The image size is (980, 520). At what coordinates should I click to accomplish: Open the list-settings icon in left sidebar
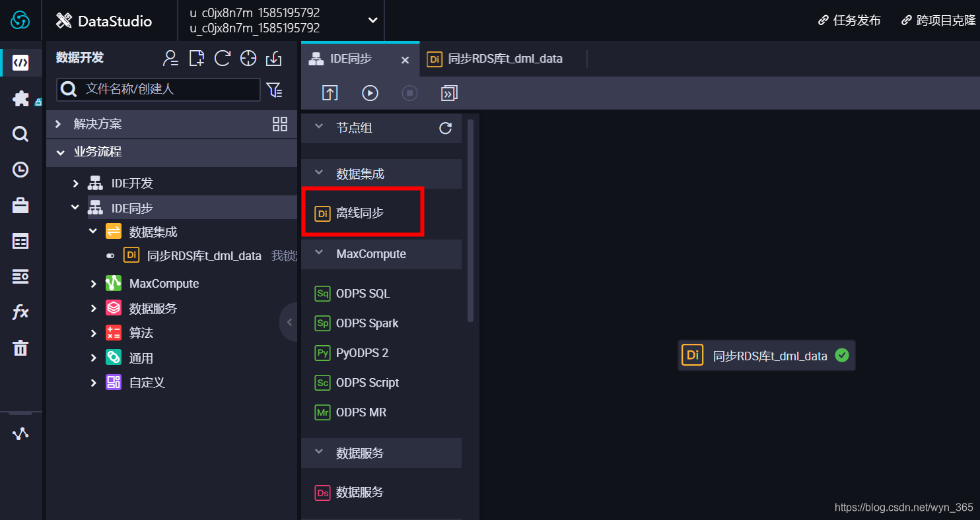click(20, 276)
